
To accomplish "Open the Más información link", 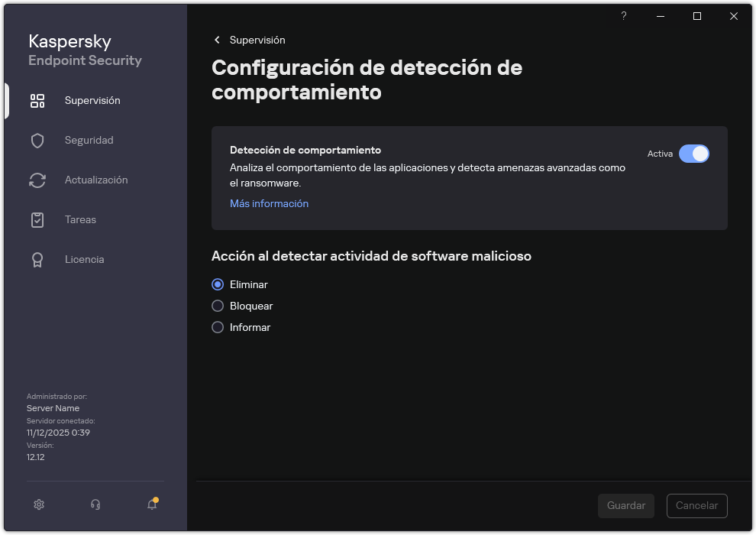I will (269, 203).
